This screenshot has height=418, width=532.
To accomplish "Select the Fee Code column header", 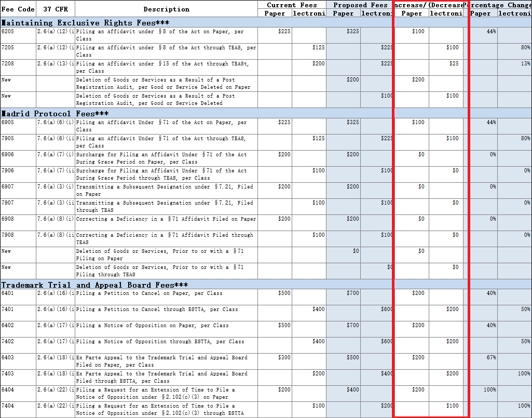I will coord(18,9).
